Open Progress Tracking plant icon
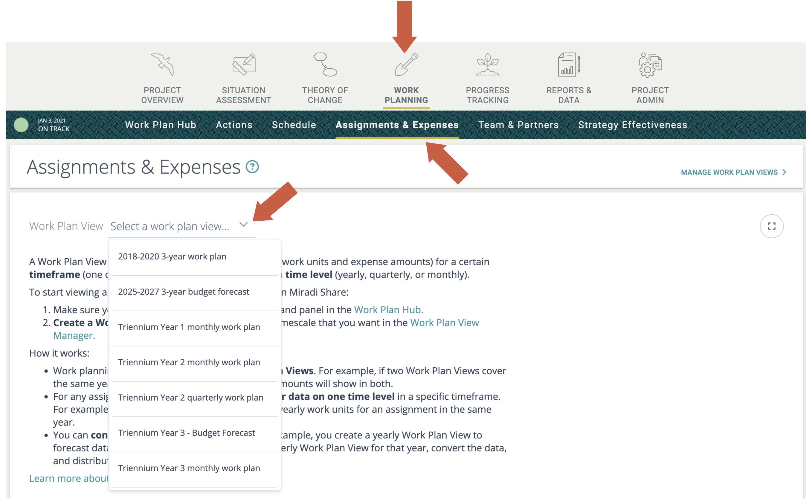The height and width of the screenshot is (504, 812). tap(487, 64)
